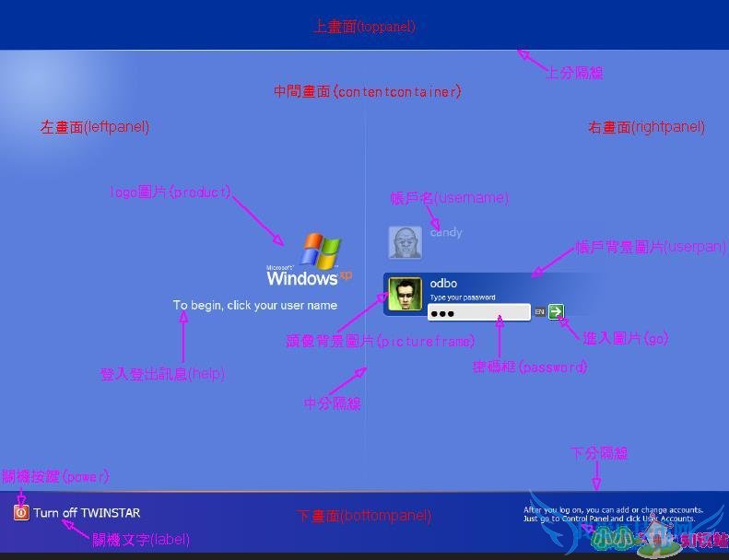This screenshot has height=560, width=729.
Task: Click odbo's sunglasses avatar picture
Action: [x=406, y=294]
